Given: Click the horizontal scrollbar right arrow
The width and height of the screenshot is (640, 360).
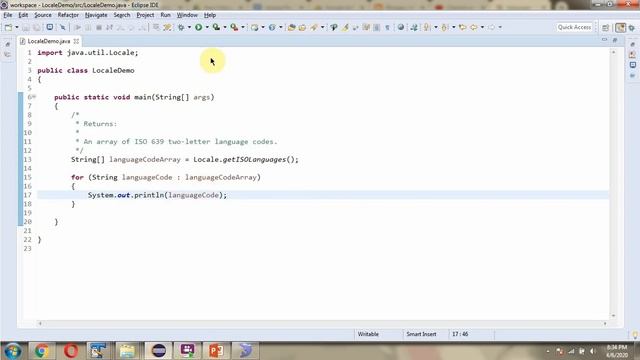Looking at the screenshot, I should click(x=605, y=323).
